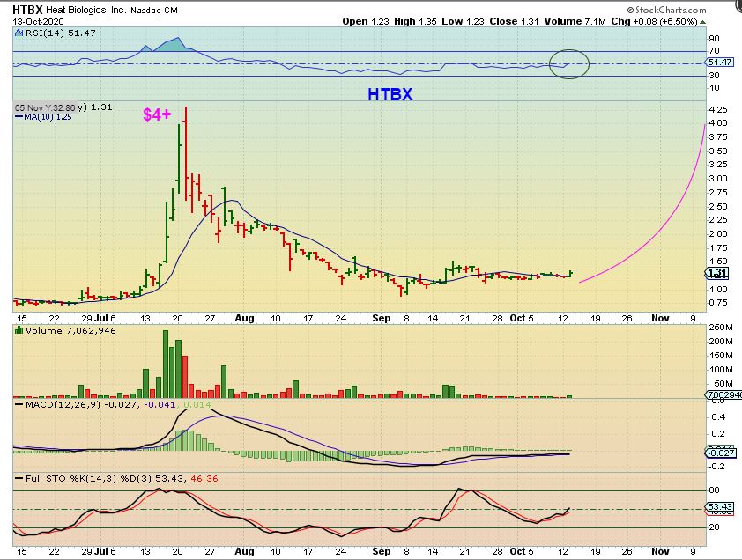Click the -0.2 MACD axis label

point(717,467)
